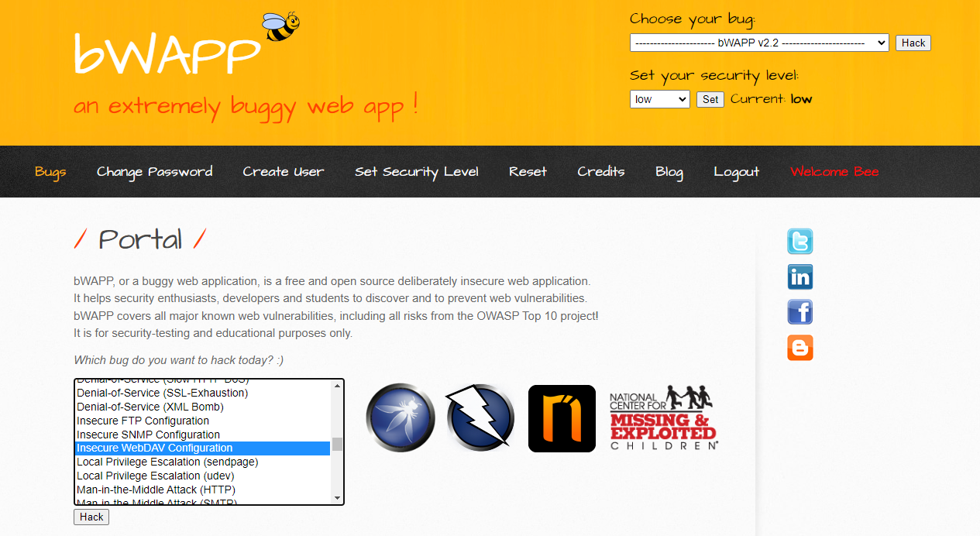Visit the Blog menu link
Viewport: 980px width, 536px height.
tap(669, 172)
